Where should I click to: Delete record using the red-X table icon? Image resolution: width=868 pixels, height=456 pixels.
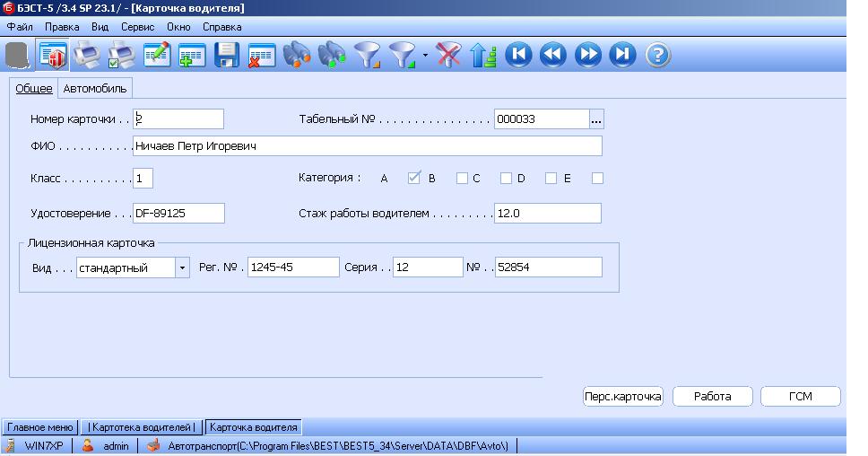(x=261, y=56)
